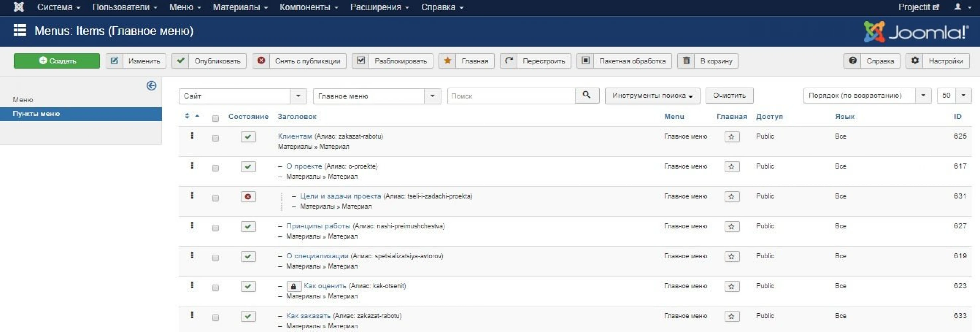Click the Изменить toolbar button
980x332 pixels.
tap(136, 61)
